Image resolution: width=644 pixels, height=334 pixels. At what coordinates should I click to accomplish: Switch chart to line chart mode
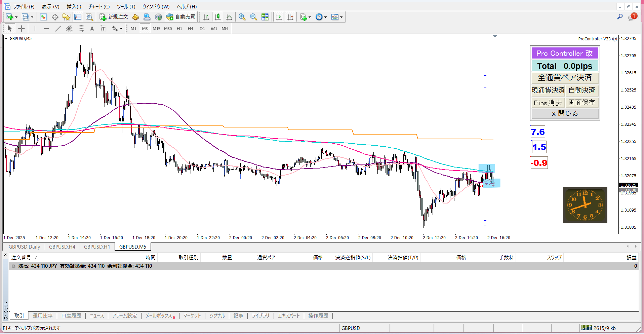click(x=229, y=17)
